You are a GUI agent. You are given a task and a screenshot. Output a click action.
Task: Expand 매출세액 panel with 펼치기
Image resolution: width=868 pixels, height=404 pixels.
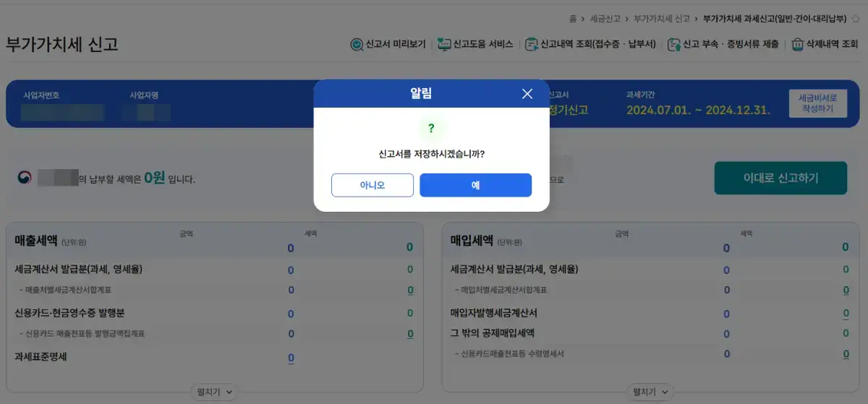[x=214, y=392]
